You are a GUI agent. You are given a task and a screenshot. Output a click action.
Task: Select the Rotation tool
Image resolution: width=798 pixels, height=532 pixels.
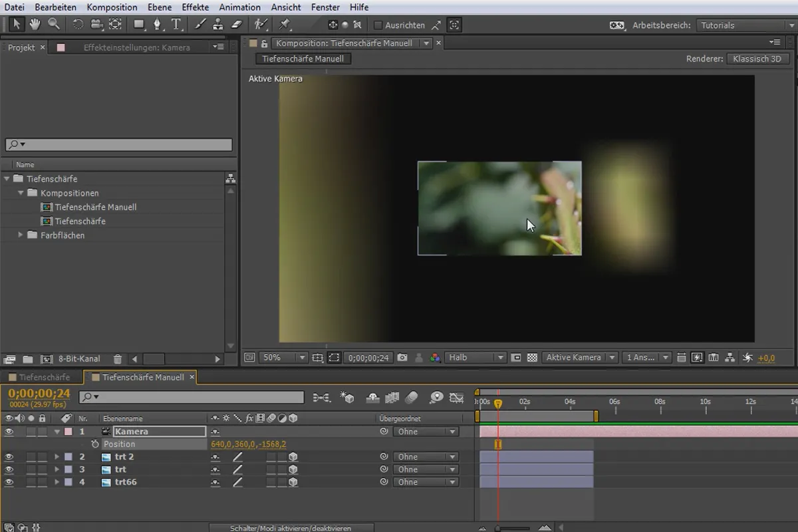click(x=78, y=25)
